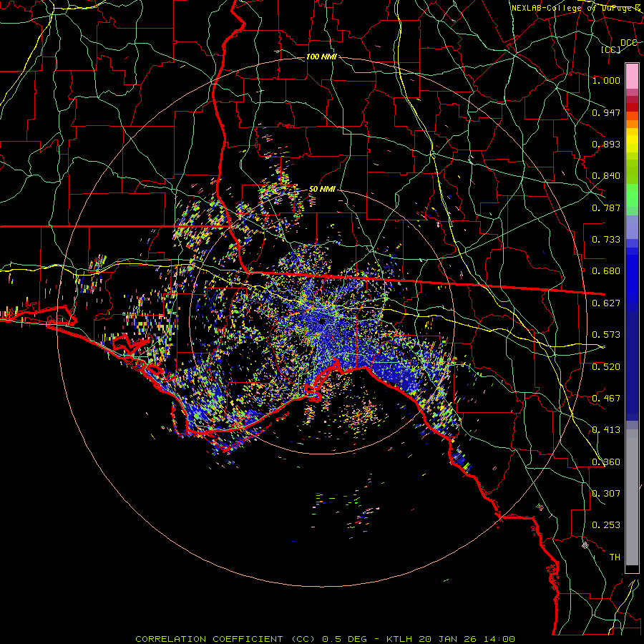Viewport: 644px width, 644px height.
Task: Click the 14:00 time in caption
Action: (499, 639)
